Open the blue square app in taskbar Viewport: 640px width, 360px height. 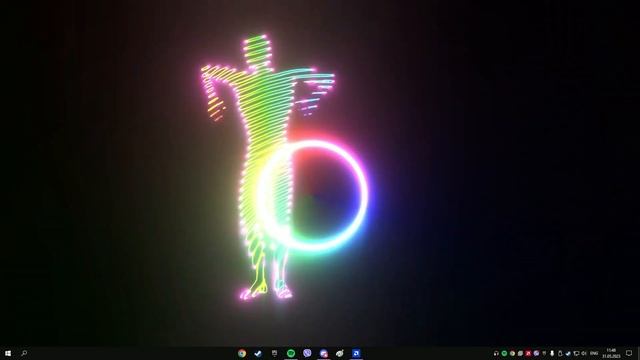[x=356, y=353]
